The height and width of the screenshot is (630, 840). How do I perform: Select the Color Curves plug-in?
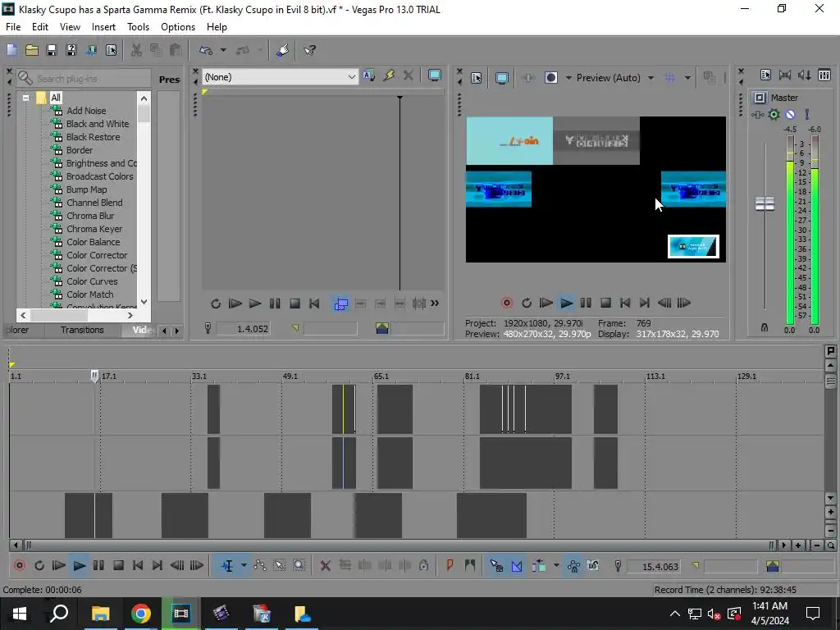(x=92, y=281)
